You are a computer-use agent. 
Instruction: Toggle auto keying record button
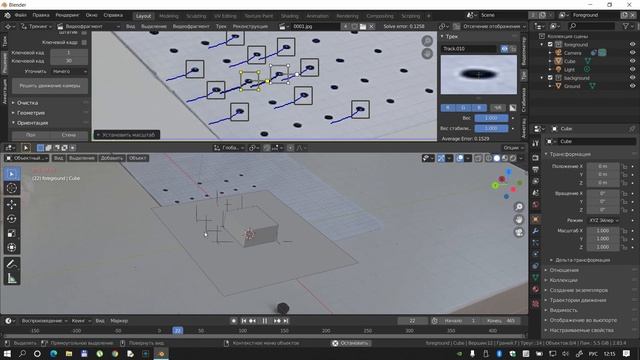pos(233,321)
